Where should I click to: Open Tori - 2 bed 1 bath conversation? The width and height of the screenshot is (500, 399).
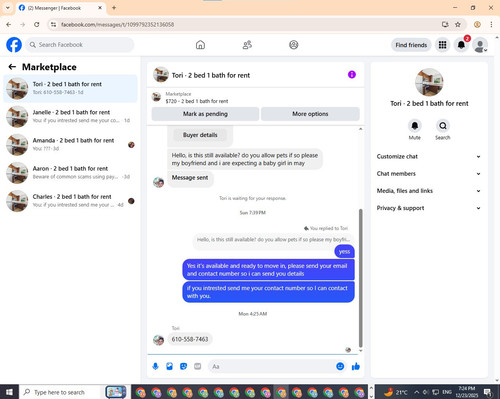pos(70,88)
